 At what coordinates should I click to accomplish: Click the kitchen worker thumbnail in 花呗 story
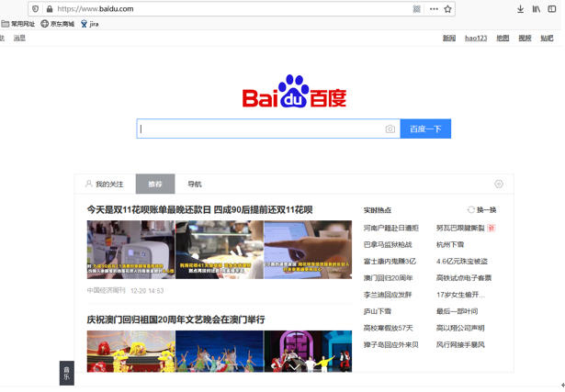click(x=220, y=250)
